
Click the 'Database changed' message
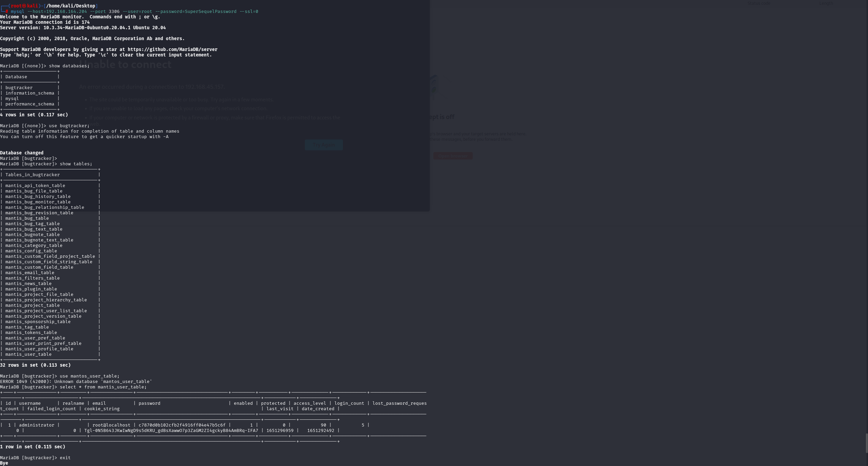[x=22, y=153]
